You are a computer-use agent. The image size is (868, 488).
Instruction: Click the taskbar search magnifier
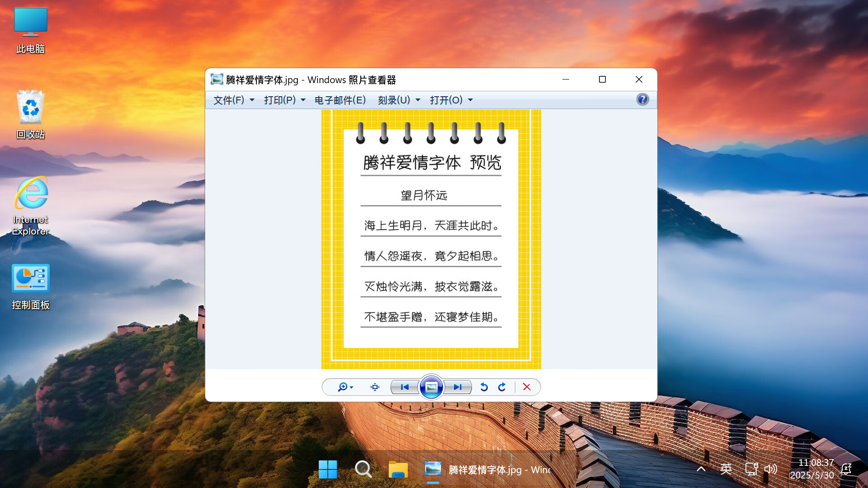(x=363, y=469)
